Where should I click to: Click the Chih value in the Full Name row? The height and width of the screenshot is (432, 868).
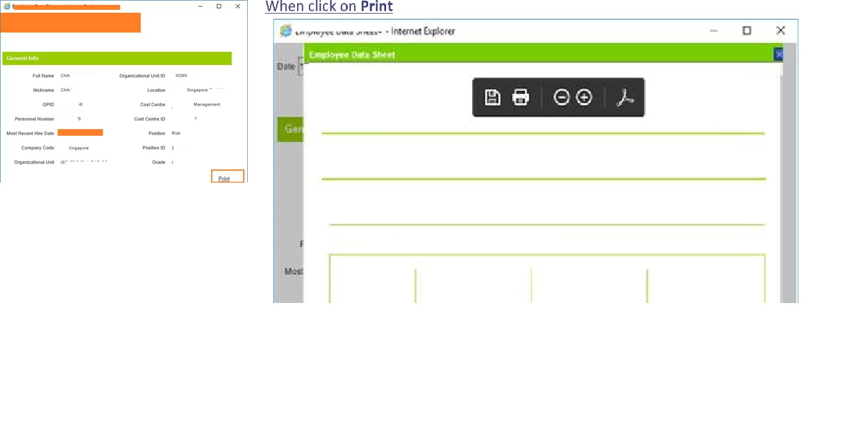pos(65,76)
